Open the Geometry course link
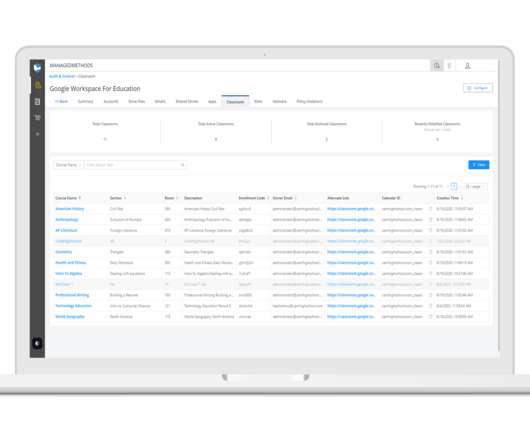This screenshot has width=530, height=442. pyautogui.click(x=64, y=252)
